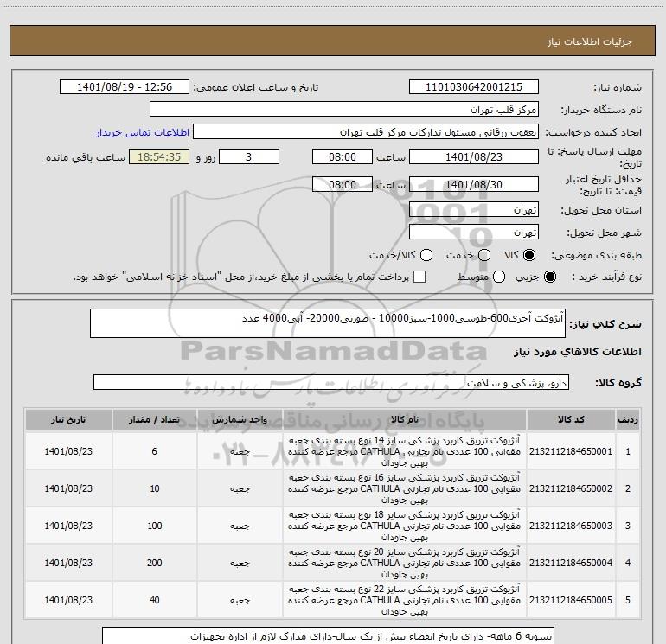Select جزیی purchase type radio
Image resolution: width=666 pixels, height=644 pixels.
coord(550,277)
